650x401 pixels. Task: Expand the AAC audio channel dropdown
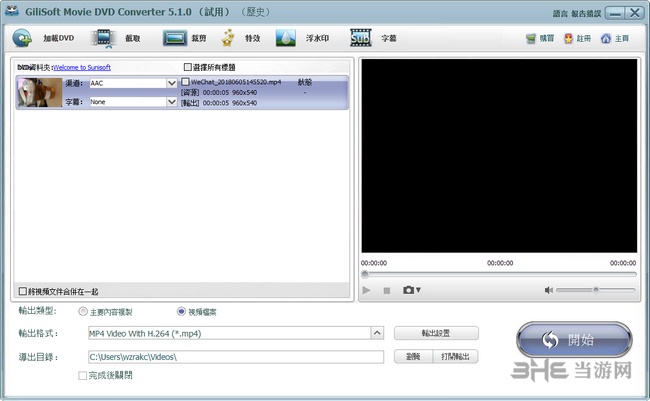[172, 83]
